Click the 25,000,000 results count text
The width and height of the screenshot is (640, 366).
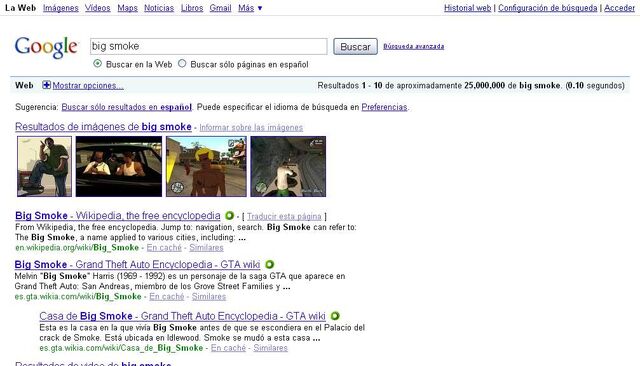[x=484, y=86]
